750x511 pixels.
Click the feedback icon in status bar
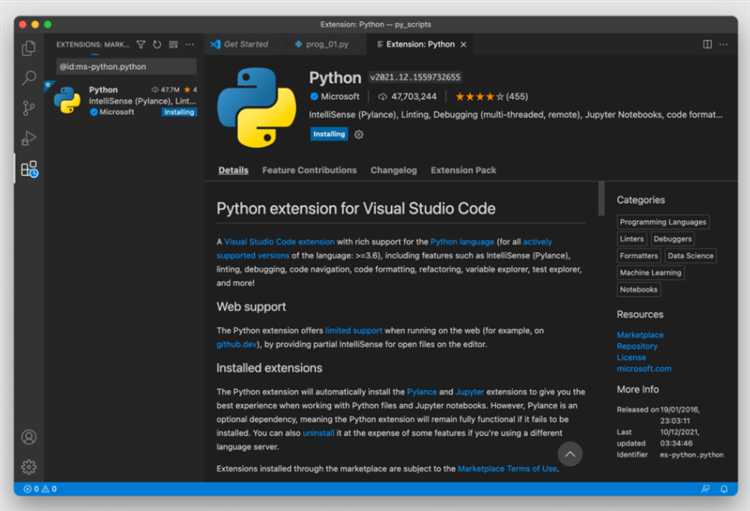[706, 489]
